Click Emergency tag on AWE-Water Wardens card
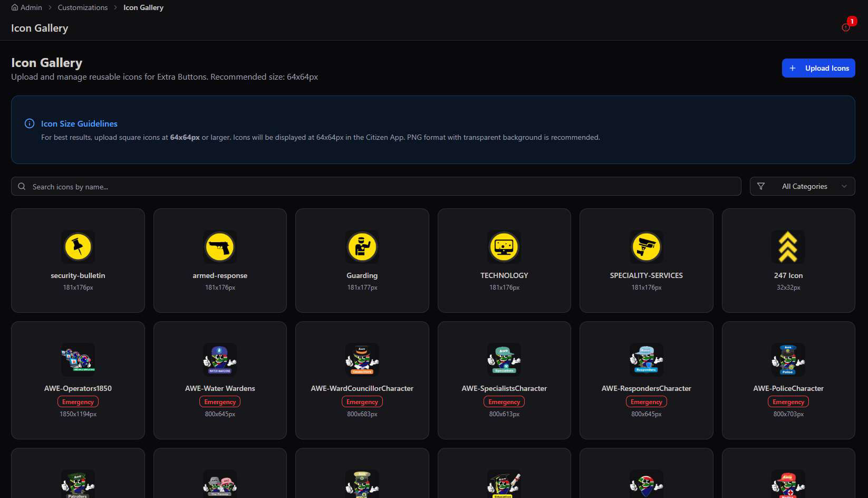This screenshot has height=498, width=868. [220, 402]
